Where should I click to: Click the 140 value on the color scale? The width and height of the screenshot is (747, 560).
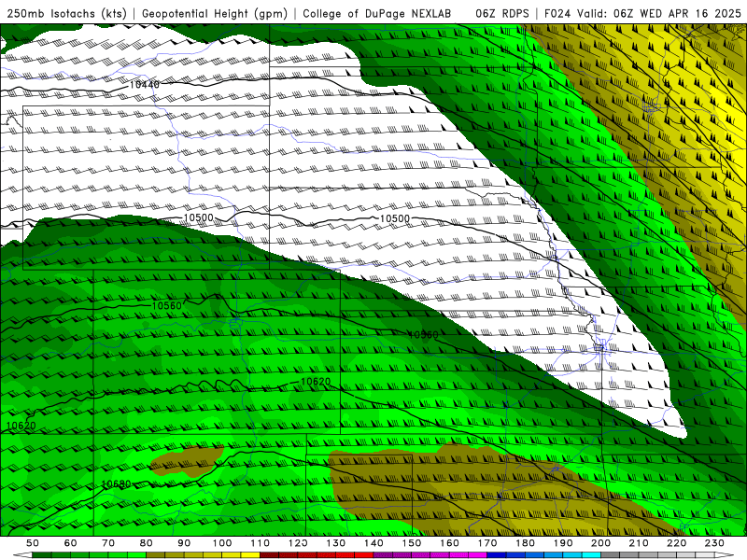[x=374, y=543]
